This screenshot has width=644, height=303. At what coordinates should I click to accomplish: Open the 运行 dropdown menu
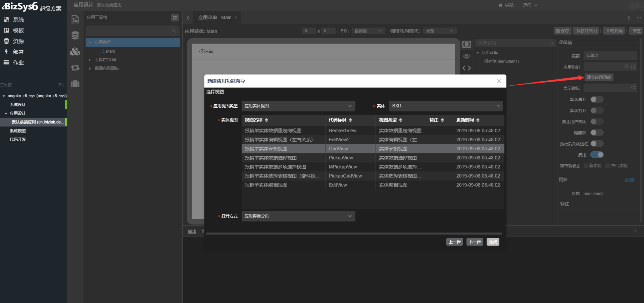coord(530,5)
